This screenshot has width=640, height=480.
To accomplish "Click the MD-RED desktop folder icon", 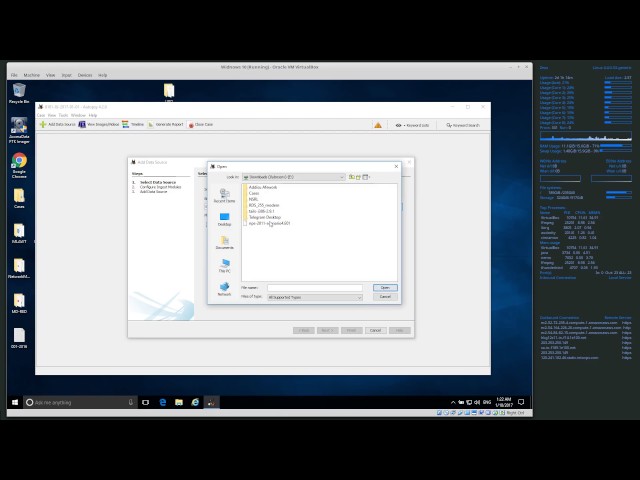I will click(19, 303).
